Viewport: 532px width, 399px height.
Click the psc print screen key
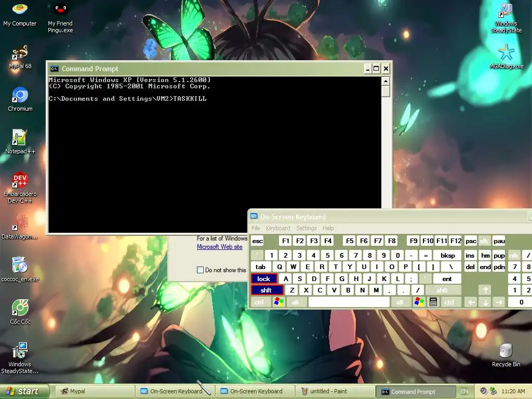pos(471,241)
